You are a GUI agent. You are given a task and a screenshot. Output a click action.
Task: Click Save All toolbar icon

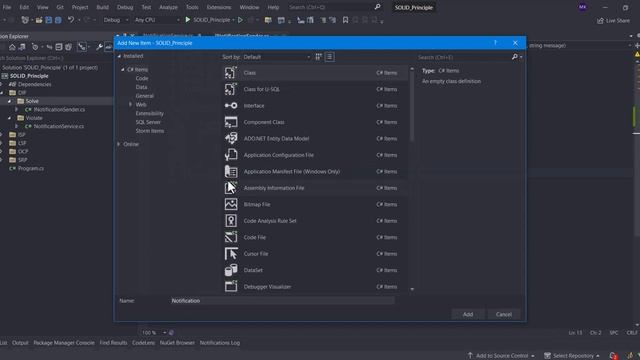pos(58,20)
